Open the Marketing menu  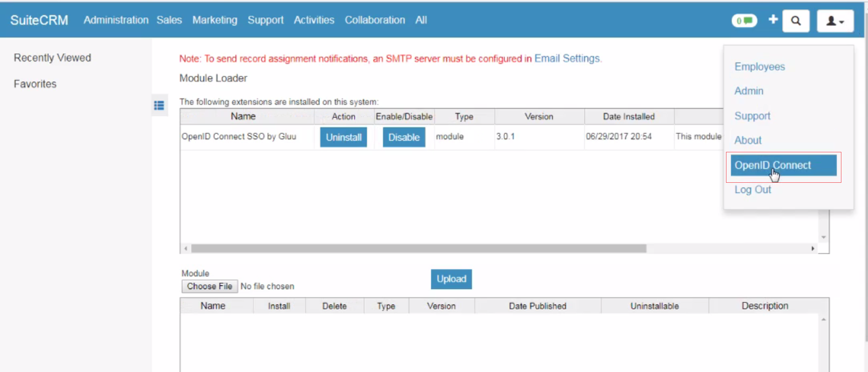point(215,20)
